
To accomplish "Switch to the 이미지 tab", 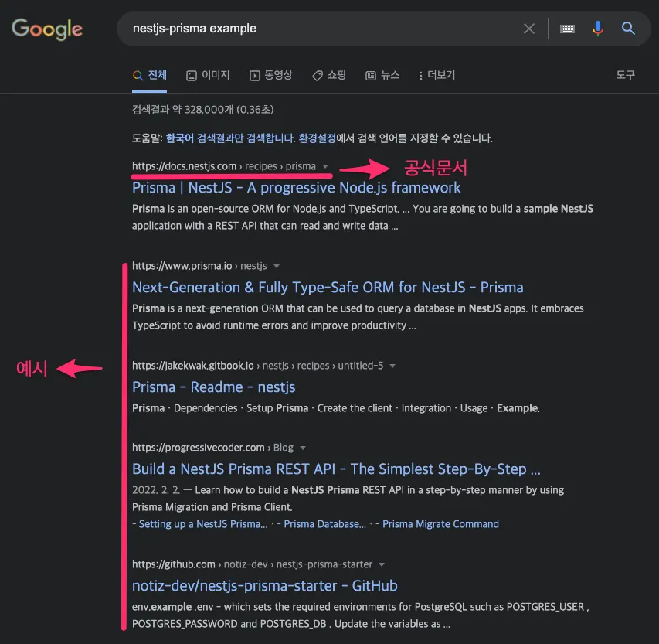I will [x=208, y=75].
